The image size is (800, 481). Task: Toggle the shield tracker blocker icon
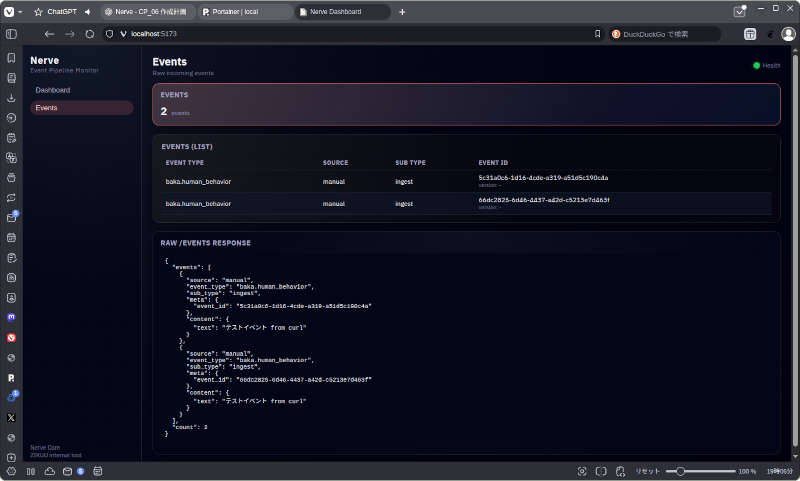(x=108, y=34)
